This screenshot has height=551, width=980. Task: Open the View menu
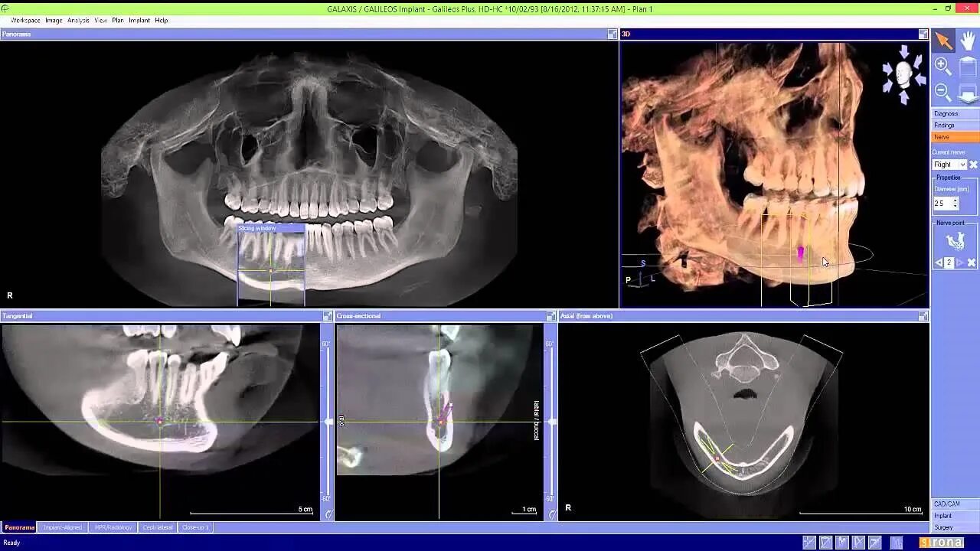coord(100,21)
